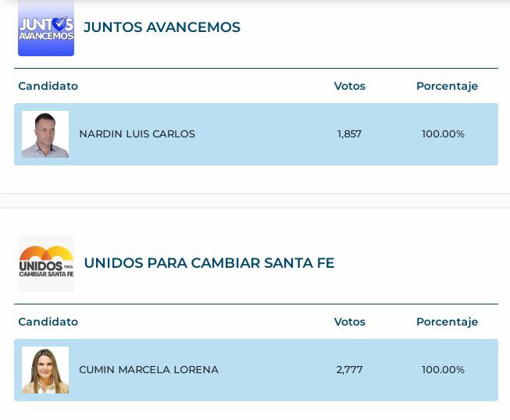Click the Unidos para Cambiar Santa Fe logo
510x420 pixels.
coord(46,264)
